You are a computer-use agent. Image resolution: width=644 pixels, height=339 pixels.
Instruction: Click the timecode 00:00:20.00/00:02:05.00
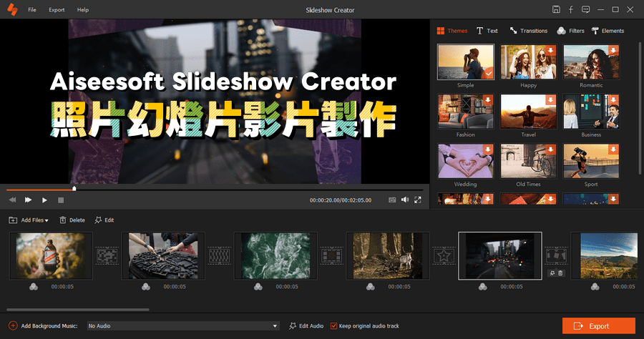click(341, 200)
